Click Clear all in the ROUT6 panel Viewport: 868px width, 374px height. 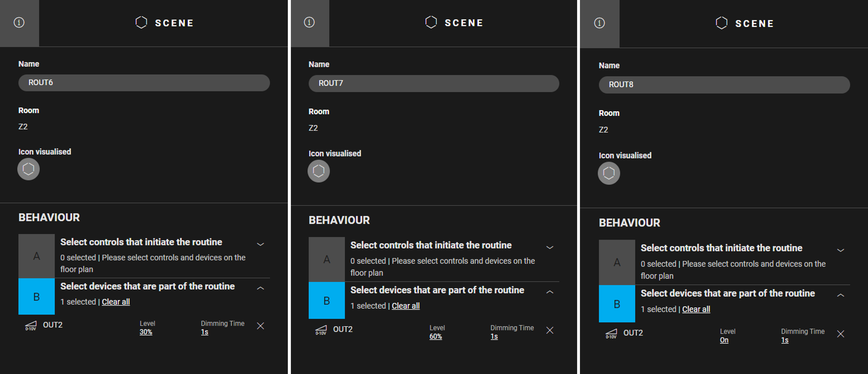116,302
